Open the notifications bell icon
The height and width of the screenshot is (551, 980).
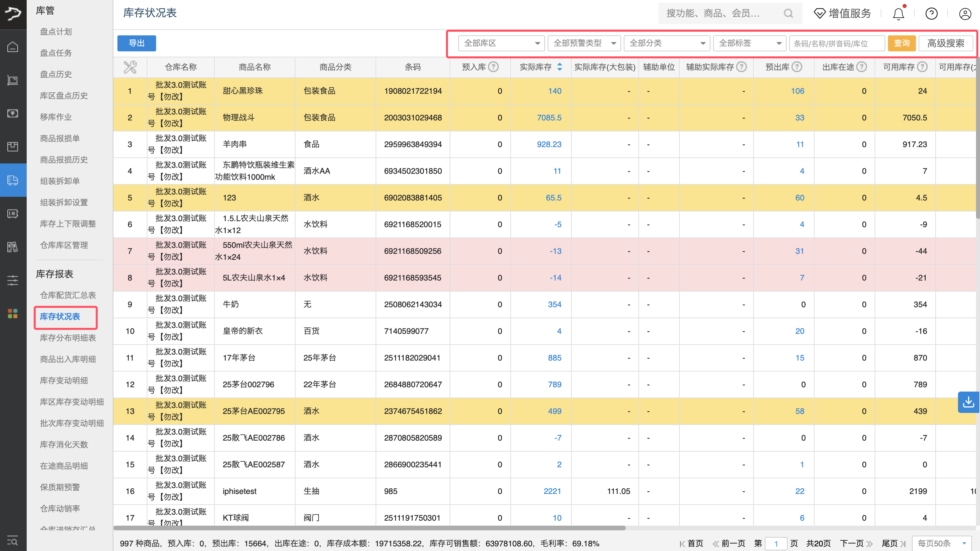tap(898, 13)
